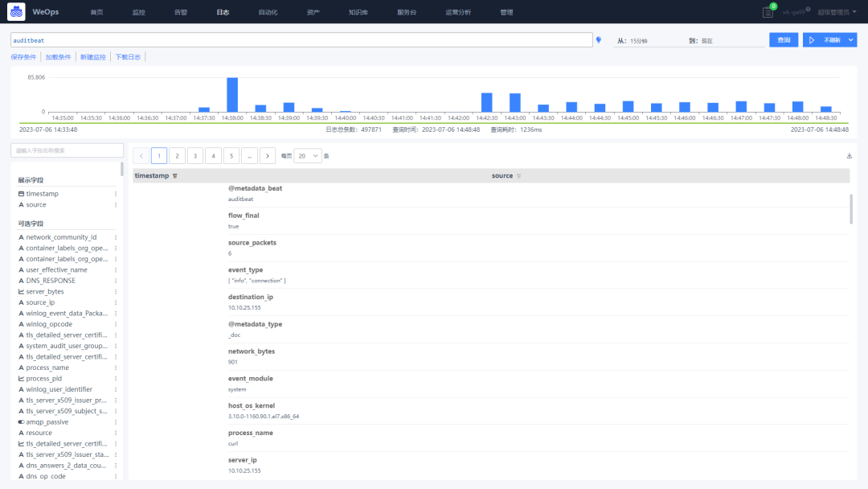Click the filter icon next to source header
Image resolution: width=868 pixels, height=489 pixels.
tap(518, 176)
